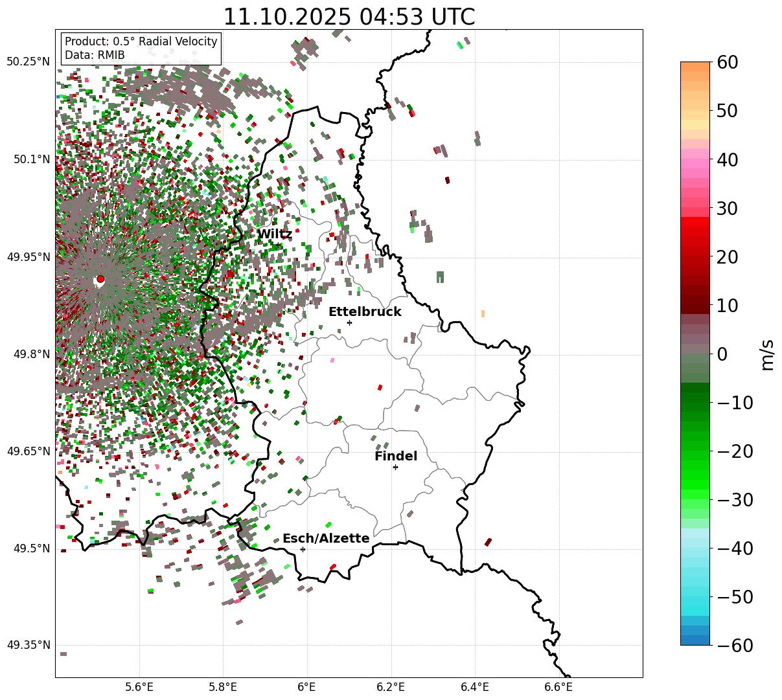Screen dimensions: 782x700
Task: Click the −60 tick label on colorbar
Action: 735,646
